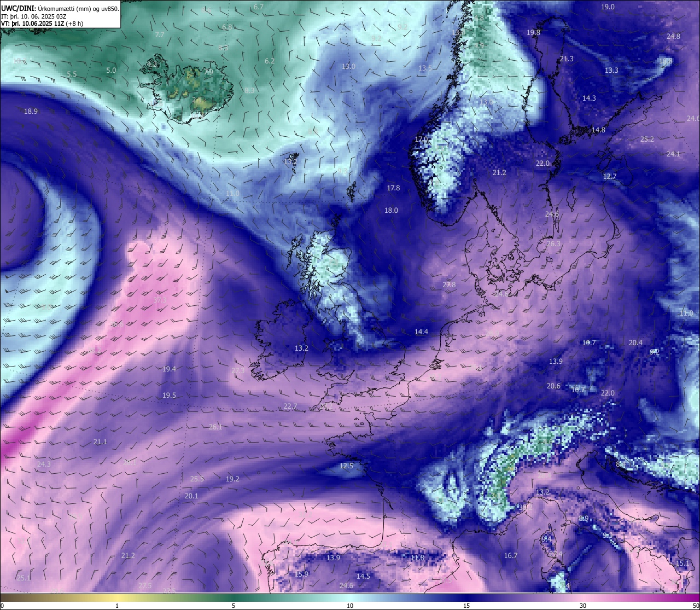Click the '10' label on the color scale

[x=350, y=606]
